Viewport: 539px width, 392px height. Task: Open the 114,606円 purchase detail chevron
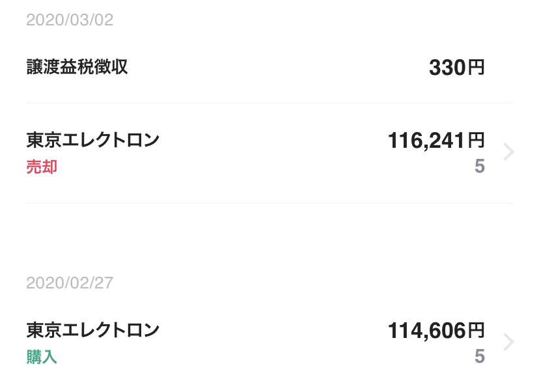[x=509, y=342]
